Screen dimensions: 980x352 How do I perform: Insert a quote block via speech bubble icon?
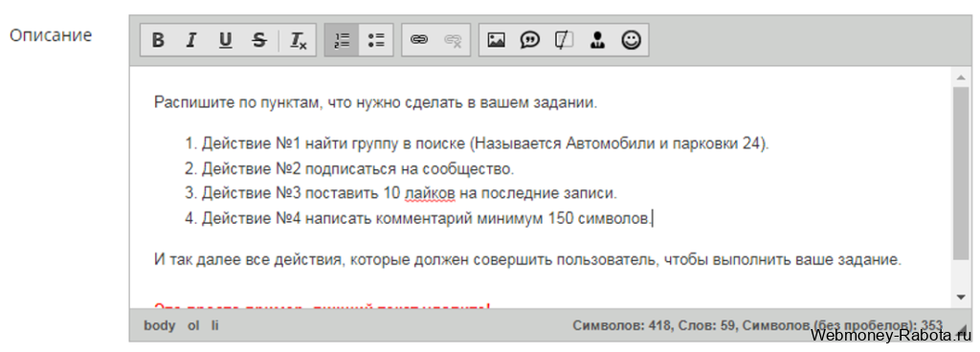(530, 40)
